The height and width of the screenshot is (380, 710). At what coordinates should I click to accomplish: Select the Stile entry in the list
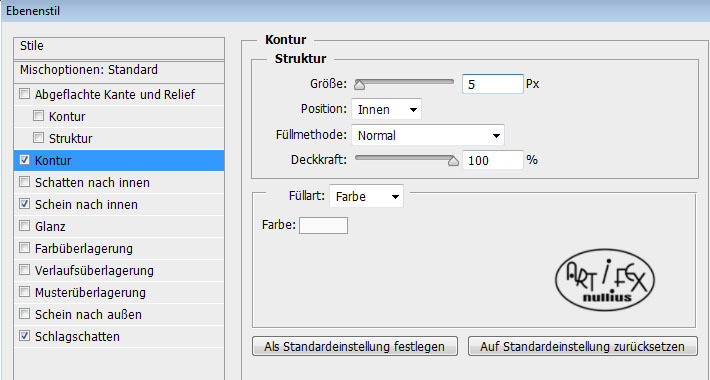(x=119, y=47)
